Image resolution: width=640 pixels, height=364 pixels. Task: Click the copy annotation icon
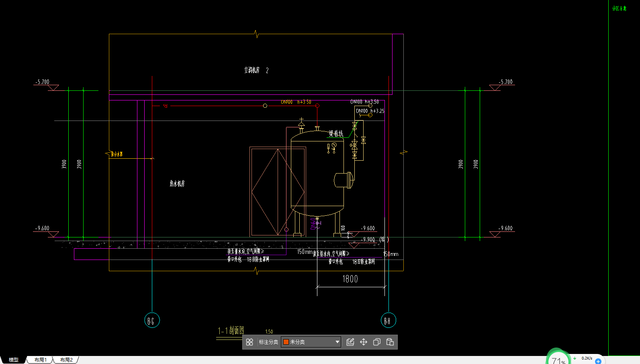click(377, 342)
